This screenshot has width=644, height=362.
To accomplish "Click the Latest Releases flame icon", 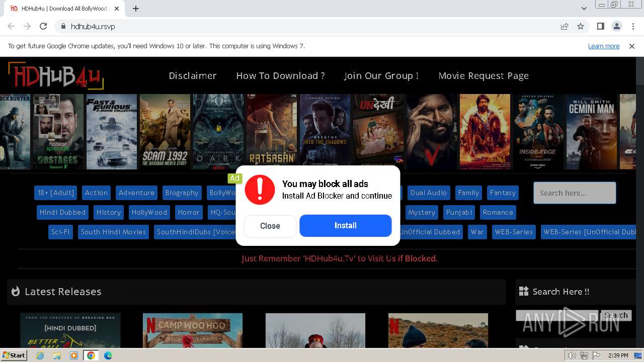I will point(16,291).
